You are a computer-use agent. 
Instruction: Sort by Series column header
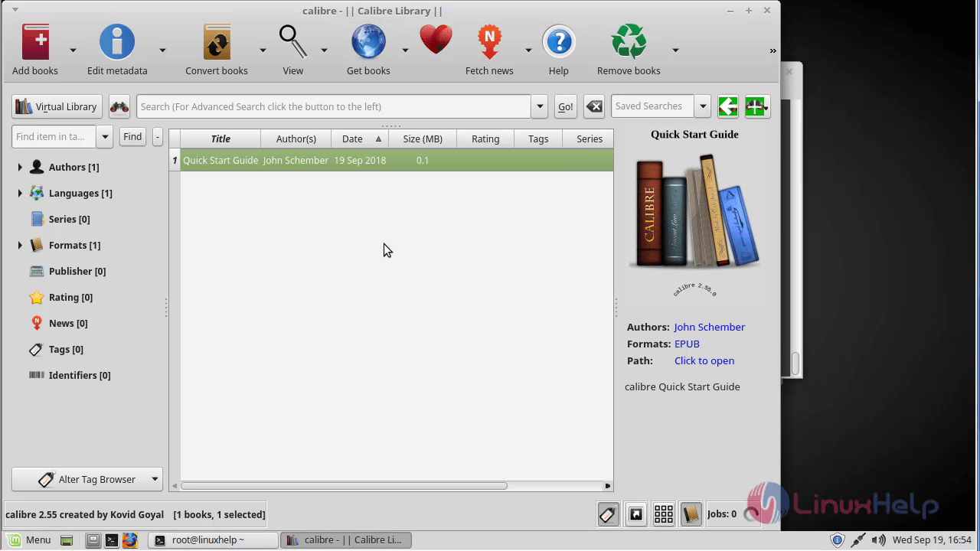point(588,139)
